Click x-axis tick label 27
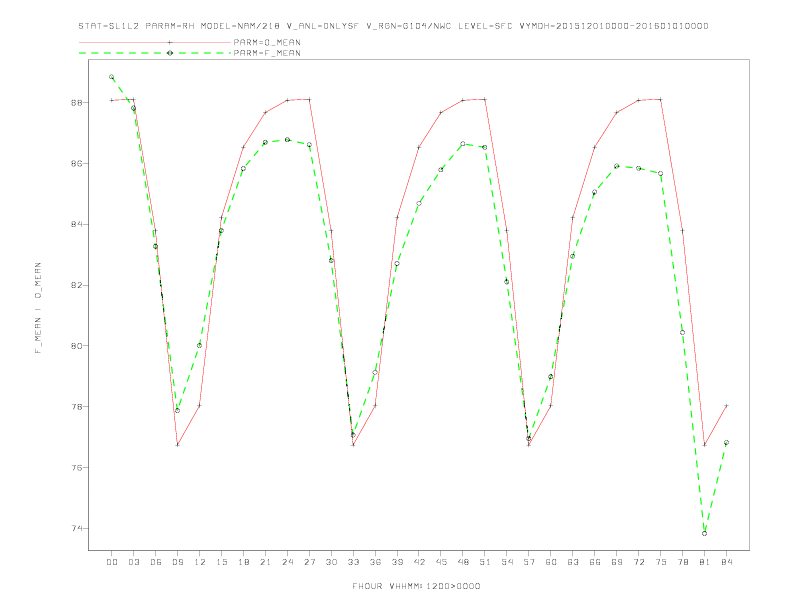This screenshot has height=612, width=792. [309, 562]
